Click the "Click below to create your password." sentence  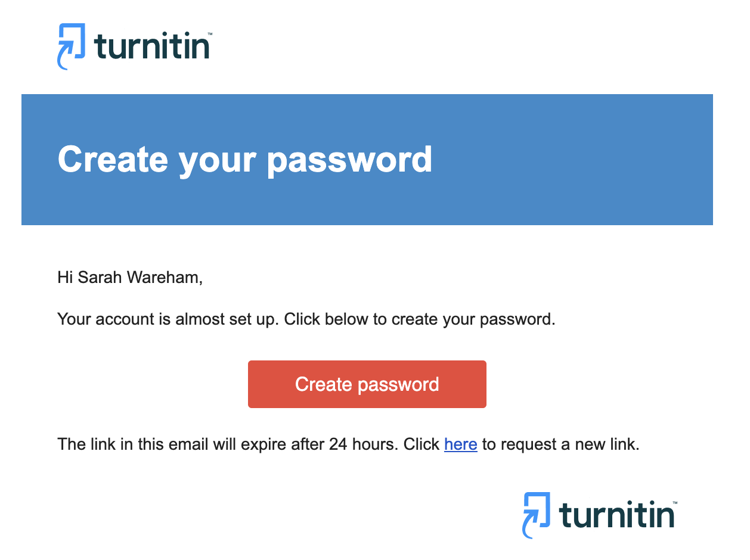tap(420, 319)
